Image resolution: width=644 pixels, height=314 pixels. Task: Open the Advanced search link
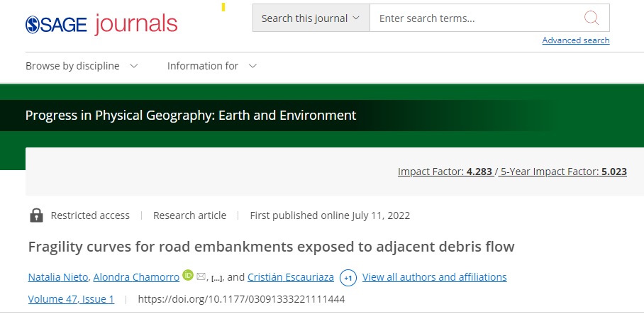pyautogui.click(x=576, y=40)
